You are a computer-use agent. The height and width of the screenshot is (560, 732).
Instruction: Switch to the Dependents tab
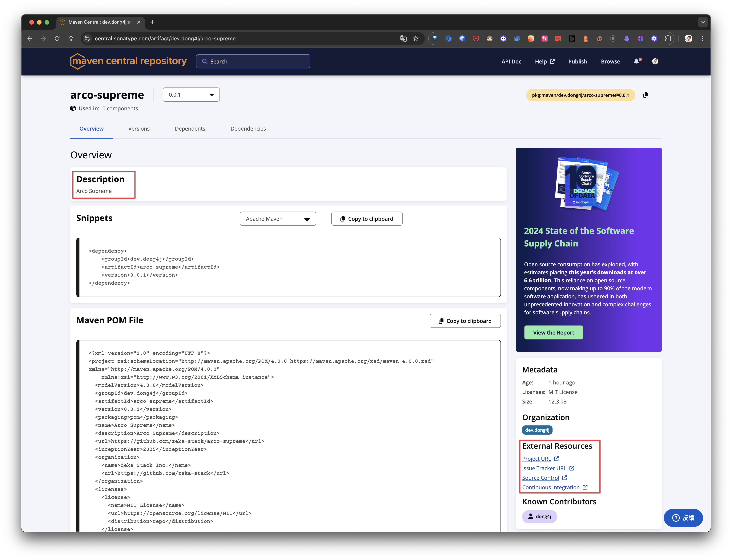[x=190, y=129]
